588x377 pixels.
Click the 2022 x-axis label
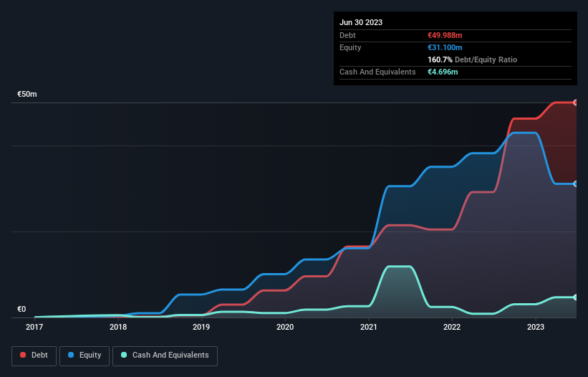452,327
